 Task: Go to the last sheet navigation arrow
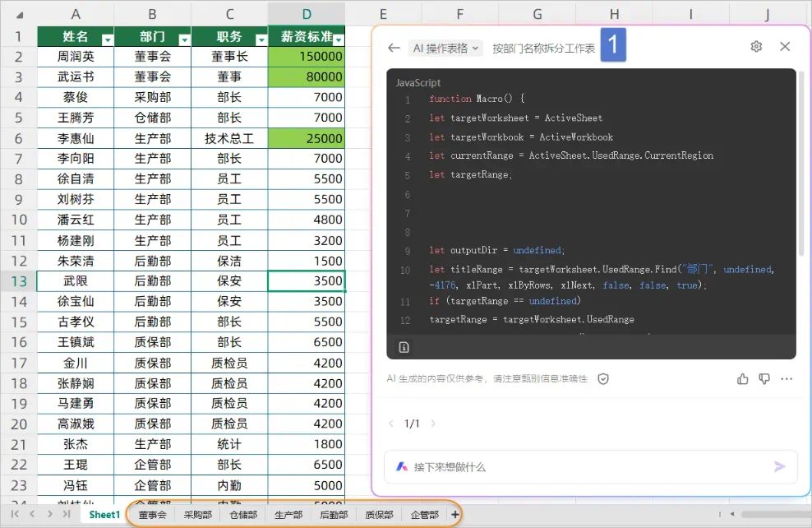[67, 514]
